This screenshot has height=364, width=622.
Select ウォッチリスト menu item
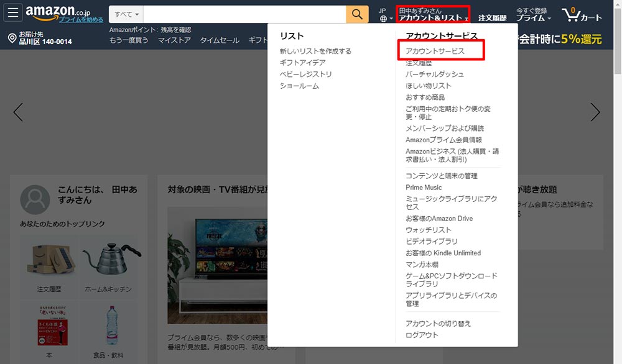tap(428, 230)
